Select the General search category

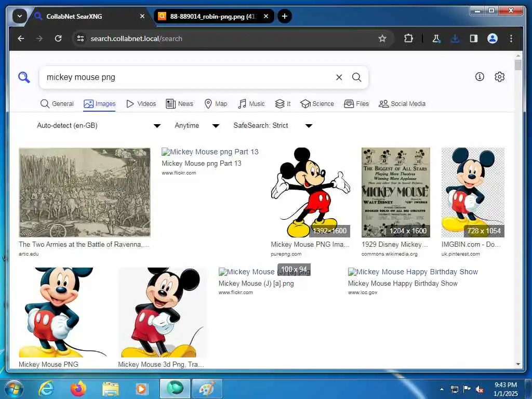[x=57, y=104]
